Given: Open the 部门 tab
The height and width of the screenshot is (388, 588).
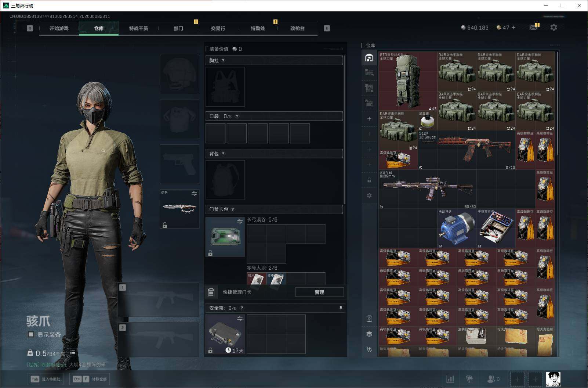Looking at the screenshot, I should [x=178, y=28].
